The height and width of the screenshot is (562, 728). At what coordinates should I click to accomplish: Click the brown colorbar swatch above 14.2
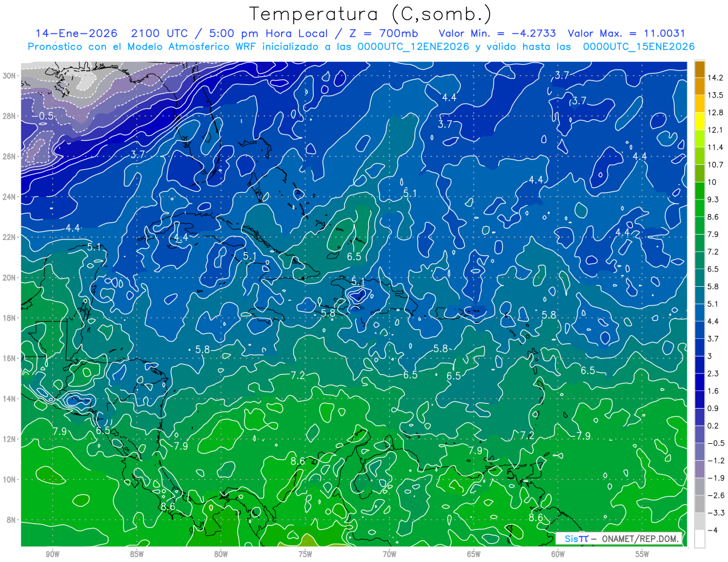700,69
